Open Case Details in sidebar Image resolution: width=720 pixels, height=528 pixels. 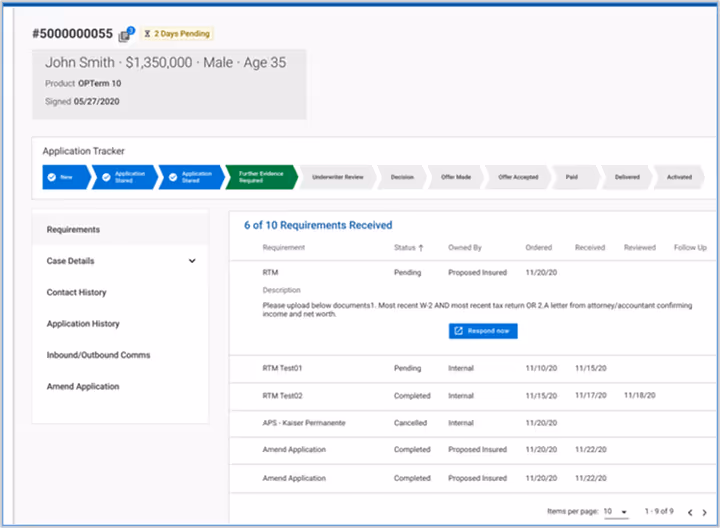(70, 261)
